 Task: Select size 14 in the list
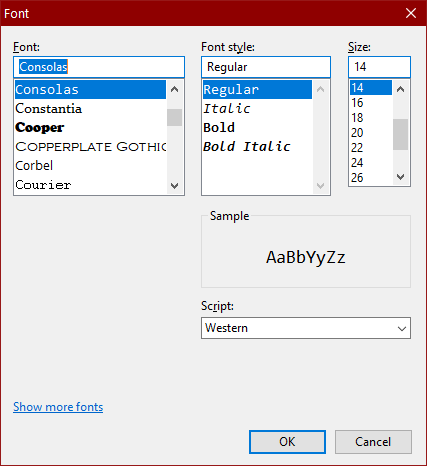371,88
